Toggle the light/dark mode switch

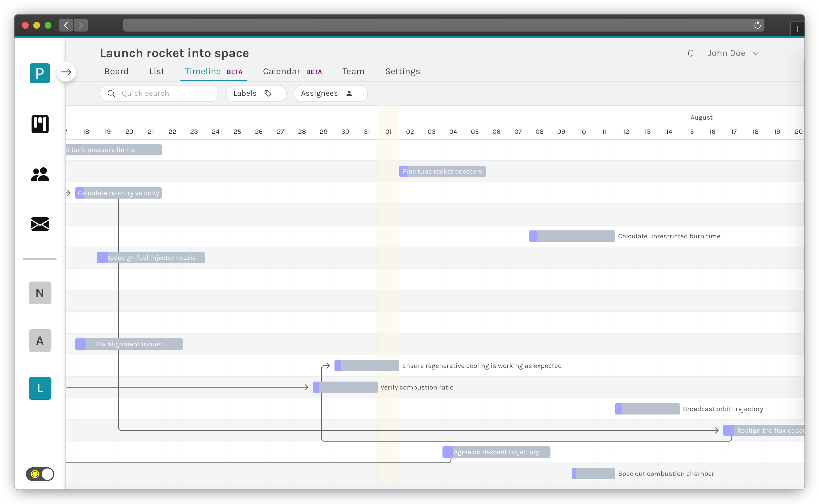pos(40,474)
